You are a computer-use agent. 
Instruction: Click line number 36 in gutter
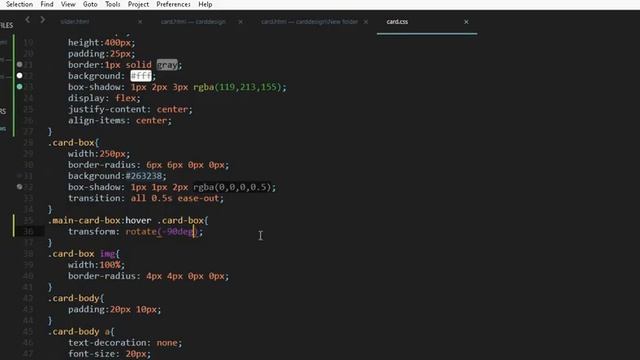pos(28,231)
